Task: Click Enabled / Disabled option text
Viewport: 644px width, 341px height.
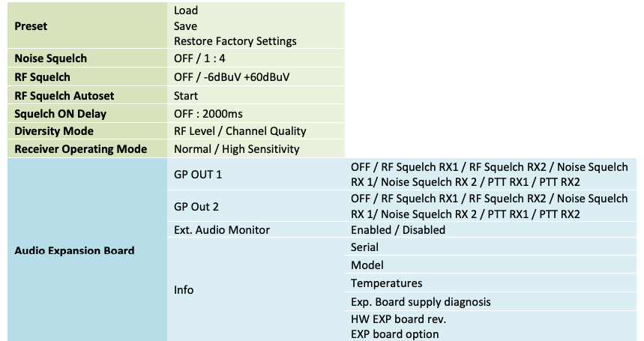Action: [397, 230]
